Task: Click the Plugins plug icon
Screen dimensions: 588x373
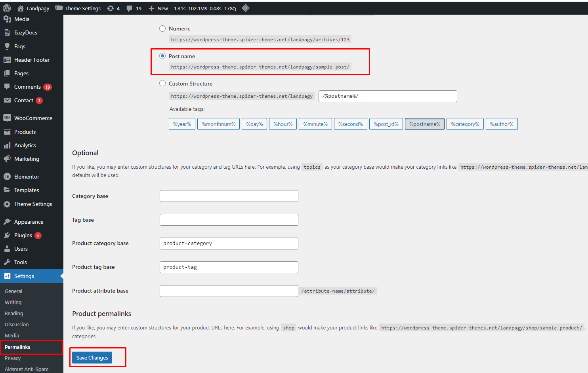Action: point(7,235)
